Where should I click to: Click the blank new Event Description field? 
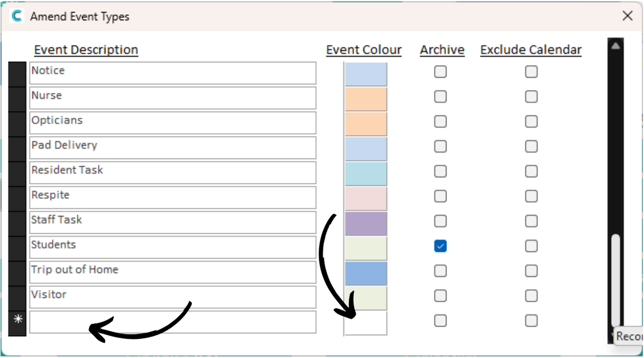tap(173, 322)
